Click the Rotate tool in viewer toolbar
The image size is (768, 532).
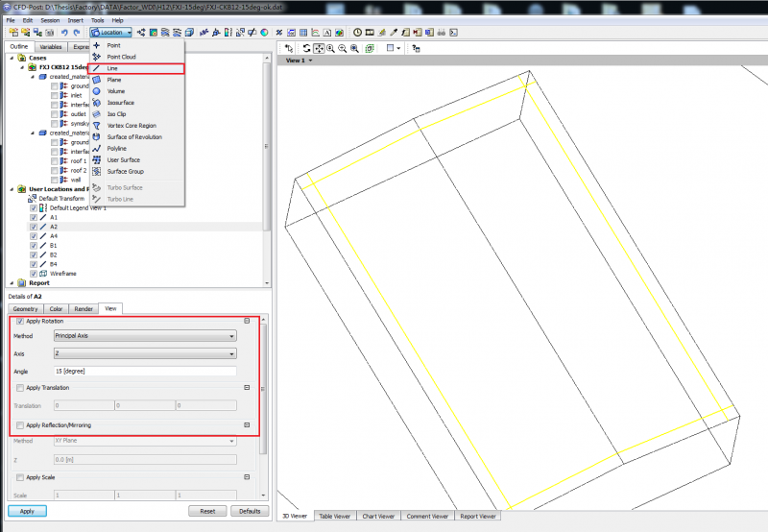tap(305, 48)
